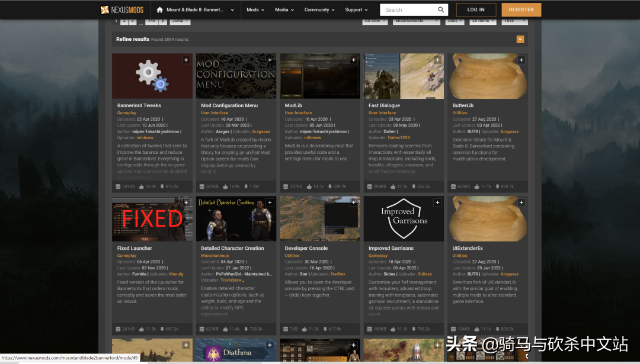Click the search magnifier icon
This screenshot has width=640, height=364.
(x=441, y=10)
